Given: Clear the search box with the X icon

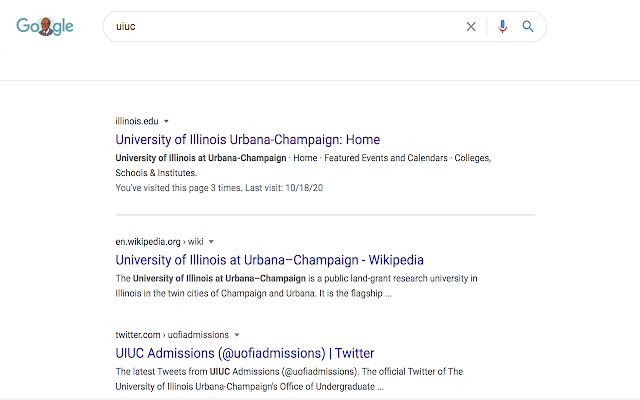Looking at the screenshot, I should (x=471, y=27).
